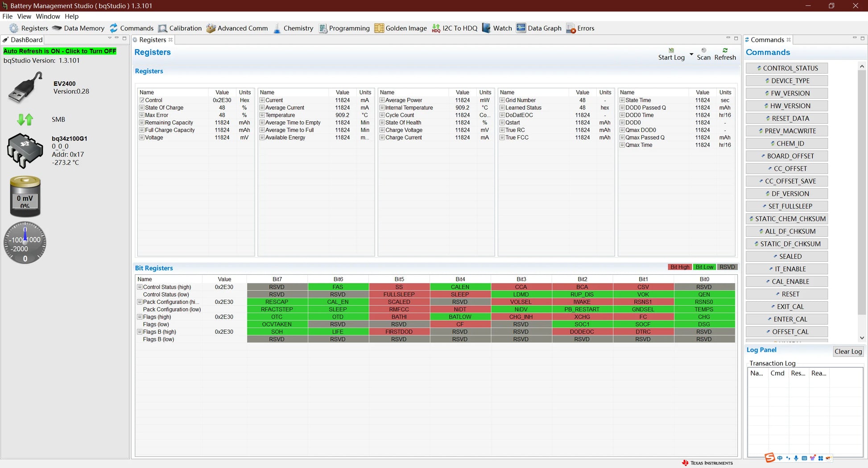868x468 pixels.
Task: Open the Start Log dropdown arrow
Action: 691,54
